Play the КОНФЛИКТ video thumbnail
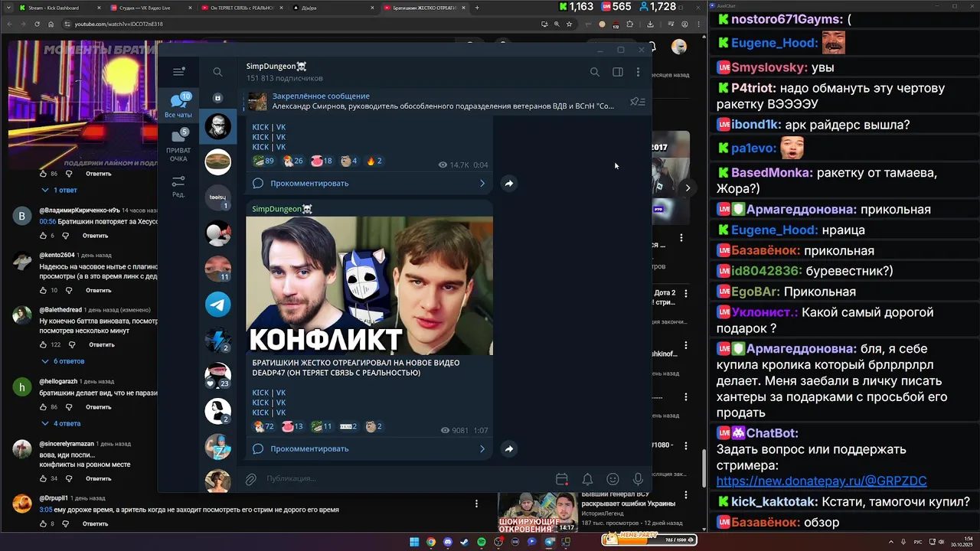This screenshot has height=551, width=980. pos(369,285)
